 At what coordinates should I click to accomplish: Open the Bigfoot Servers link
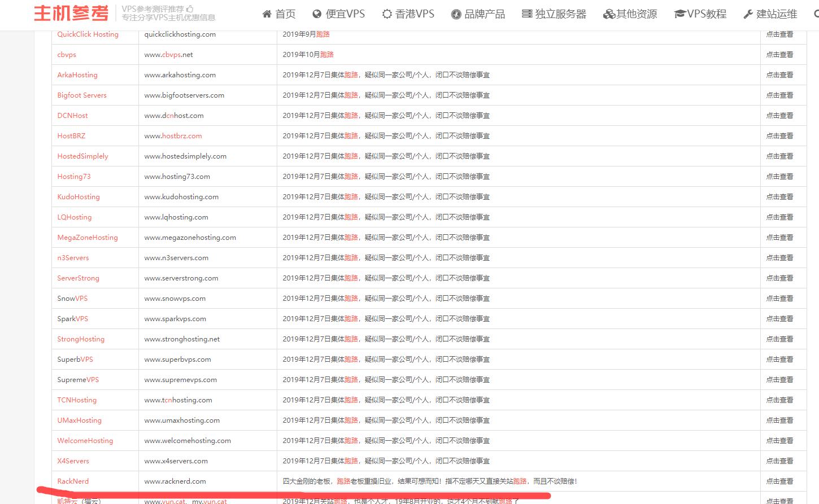coord(82,95)
